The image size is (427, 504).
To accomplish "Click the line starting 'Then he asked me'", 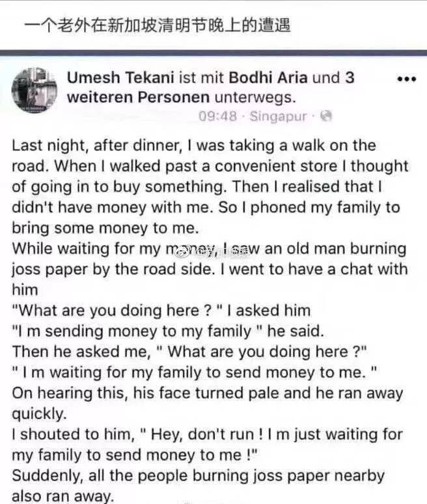I will point(190,352).
